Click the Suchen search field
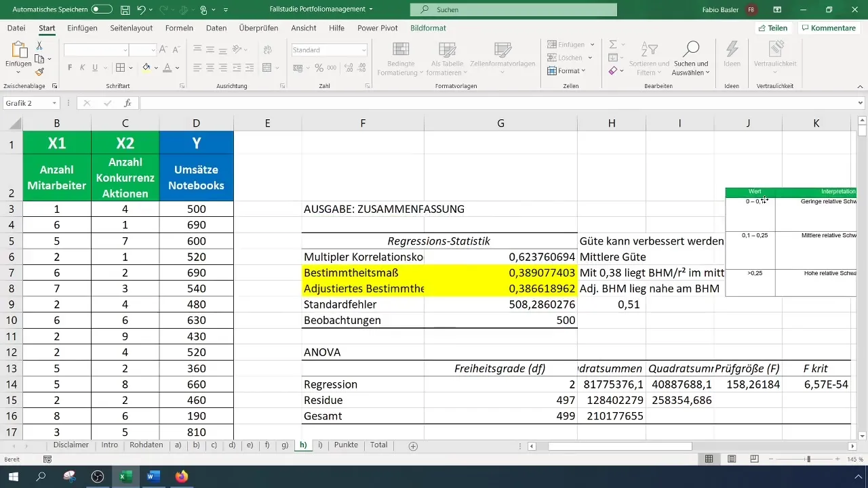 513,10
